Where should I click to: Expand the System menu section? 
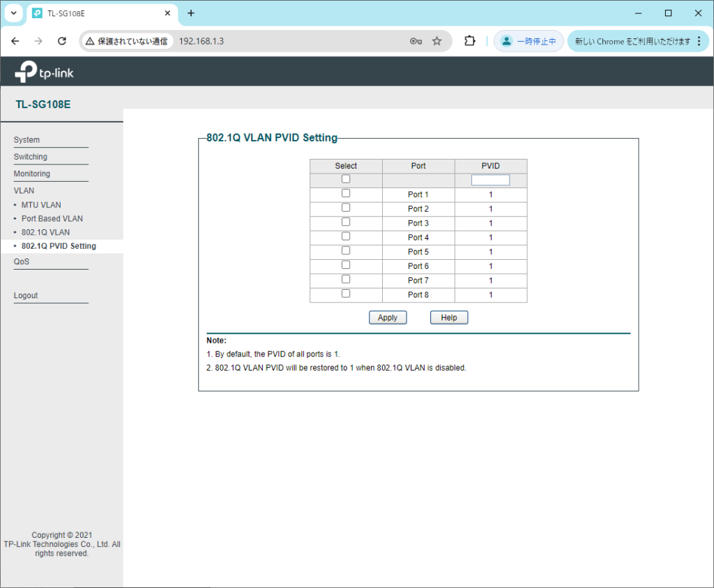26,140
